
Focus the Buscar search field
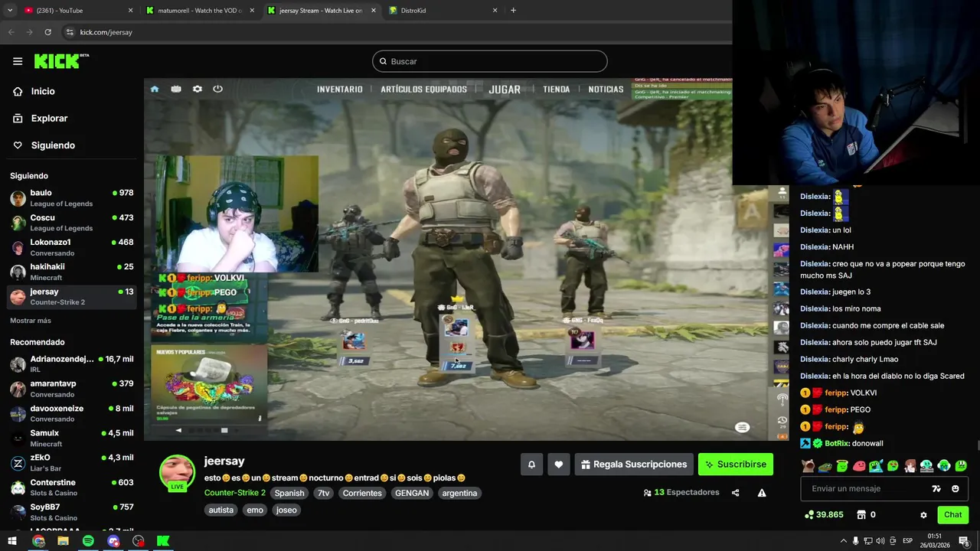490,61
